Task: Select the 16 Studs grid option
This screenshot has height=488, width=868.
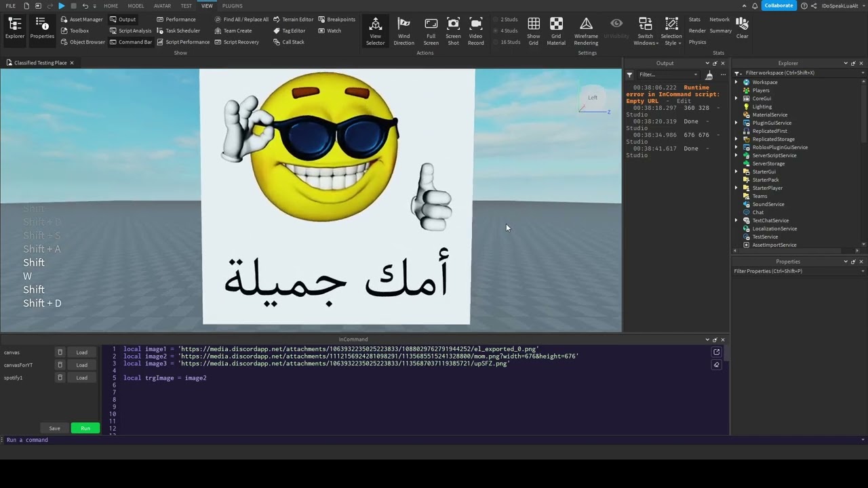Action: (x=507, y=42)
